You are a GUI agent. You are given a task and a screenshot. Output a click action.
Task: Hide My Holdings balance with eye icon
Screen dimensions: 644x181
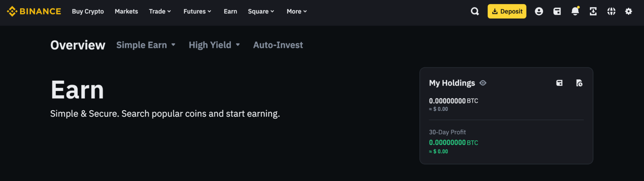point(483,83)
